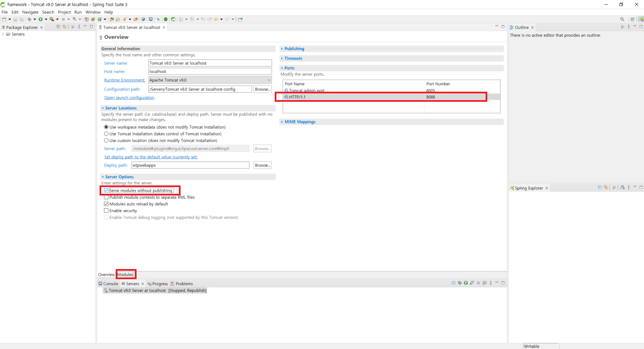
Task: Start the server in debug mode from Servers view
Action: click(x=460, y=283)
